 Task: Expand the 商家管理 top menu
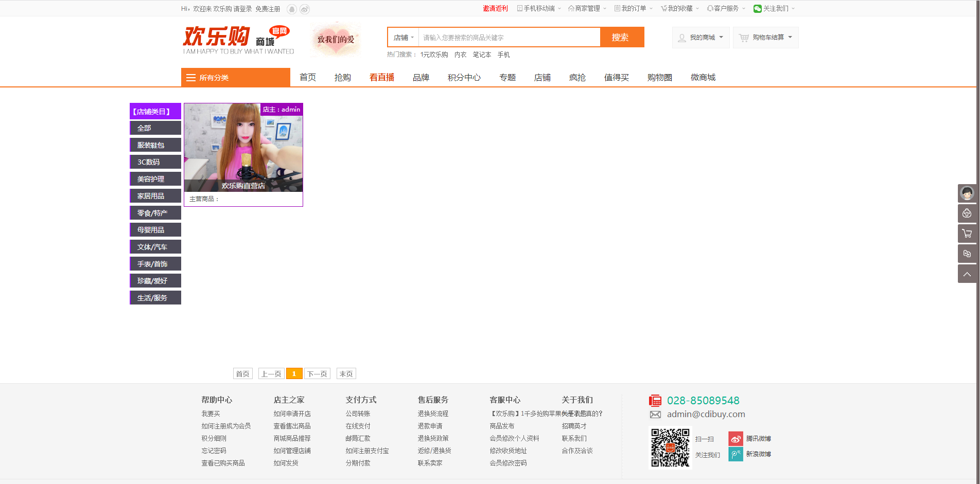[587, 9]
